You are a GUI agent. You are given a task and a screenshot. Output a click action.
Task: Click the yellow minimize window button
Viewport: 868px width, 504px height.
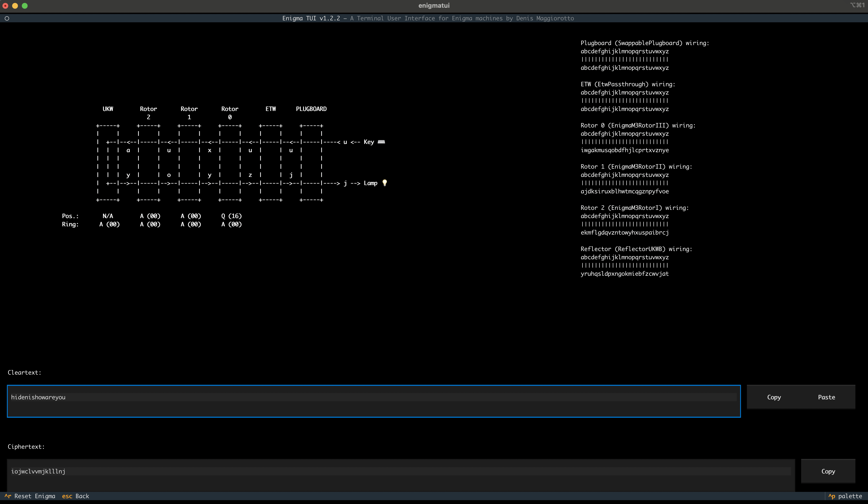[x=15, y=6]
